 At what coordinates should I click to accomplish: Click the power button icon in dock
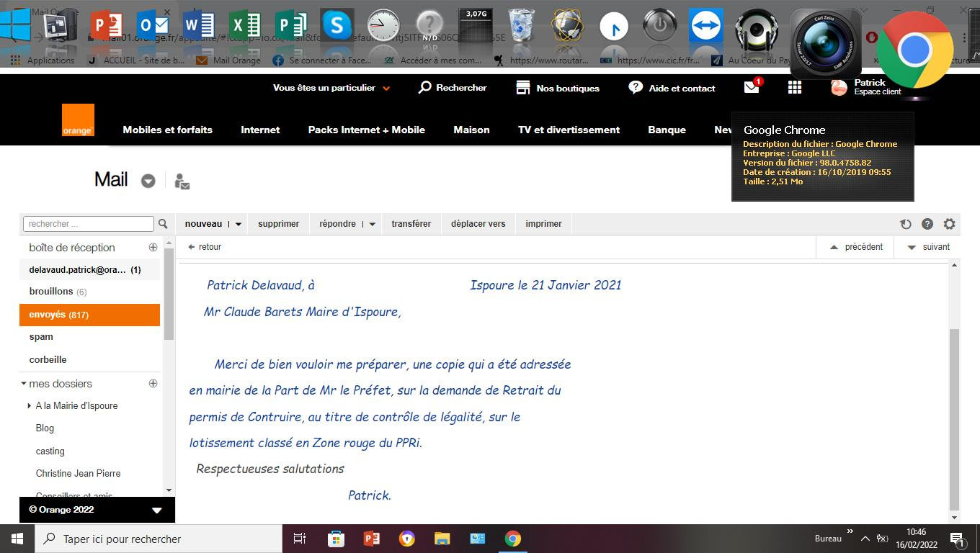click(660, 26)
